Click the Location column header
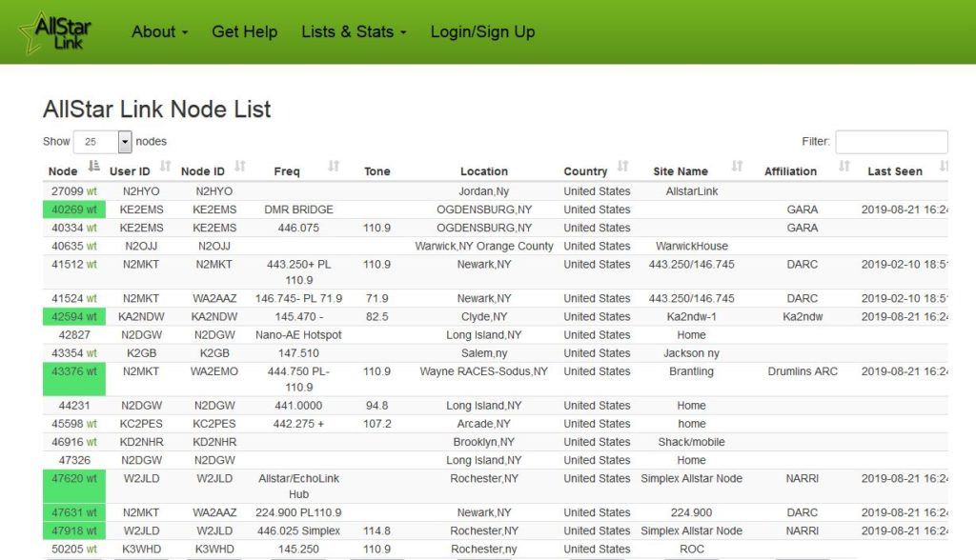976x560 pixels. tap(483, 171)
